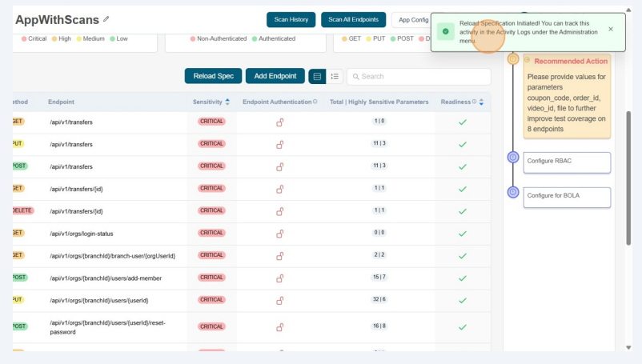Screen dimensions: 642x364
Task: Open Recommended Action card
Action: (x=567, y=96)
